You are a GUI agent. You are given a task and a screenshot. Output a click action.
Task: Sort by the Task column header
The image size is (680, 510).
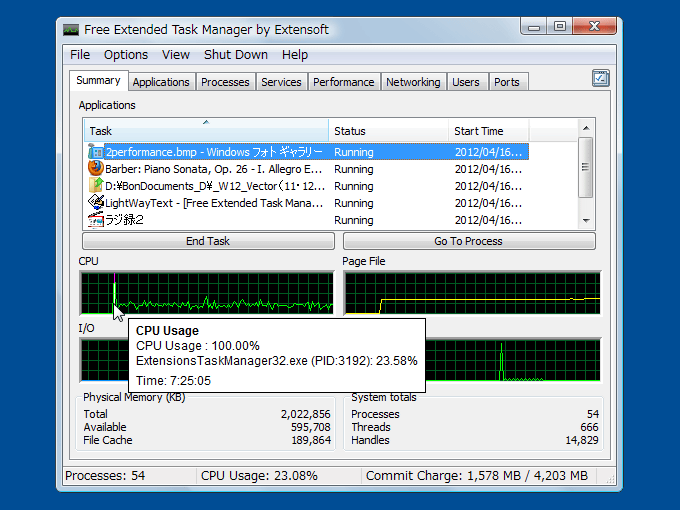[206, 131]
